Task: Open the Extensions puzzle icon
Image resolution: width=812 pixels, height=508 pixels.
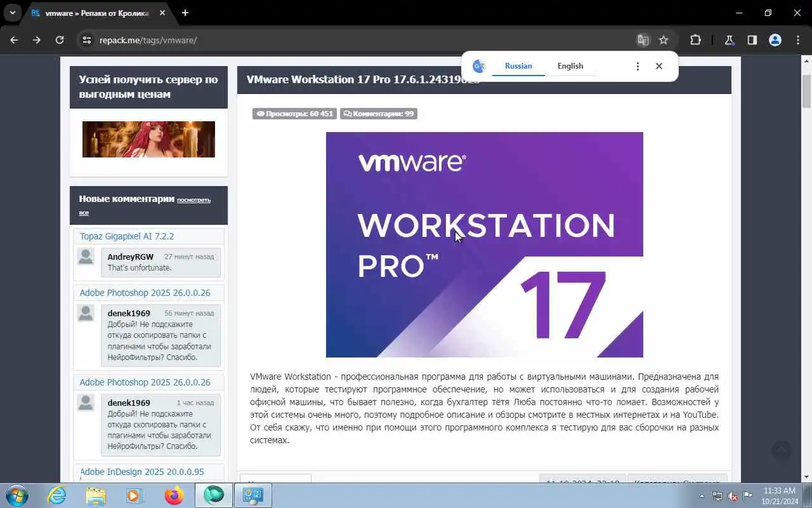Action: [695, 40]
